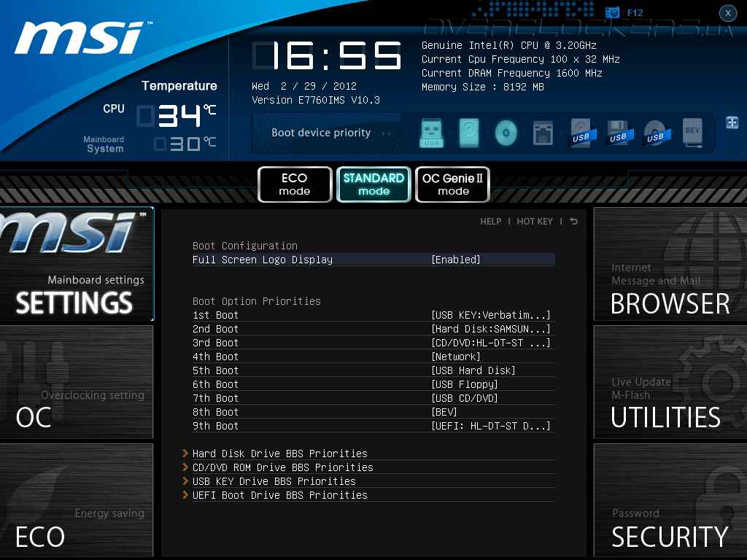Change Full Screen Logo Display value Enabled
This screenshot has width=747, height=560.
click(x=456, y=260)
